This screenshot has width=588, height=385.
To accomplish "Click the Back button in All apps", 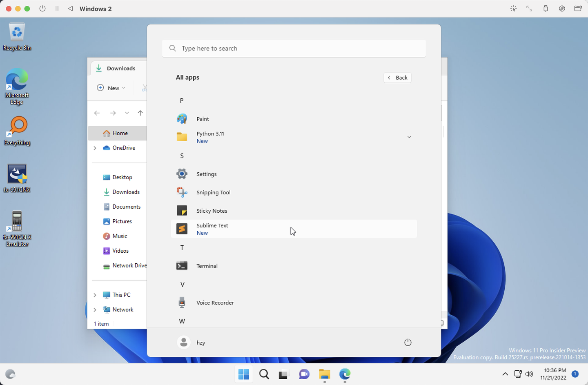I will pyautogui.click(x=397, y=78).
